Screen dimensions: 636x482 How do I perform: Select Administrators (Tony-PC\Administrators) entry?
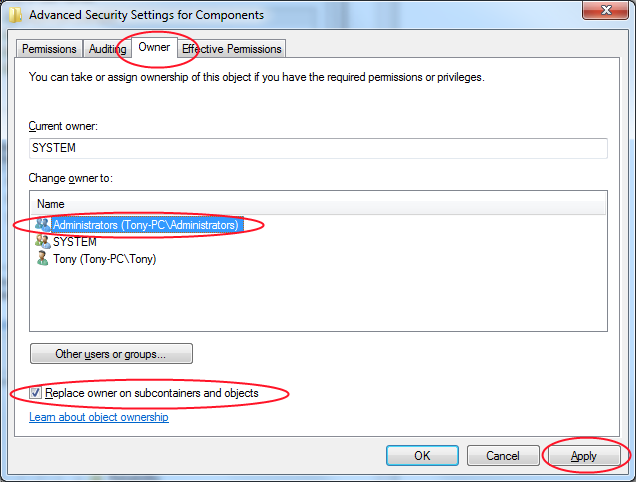145,225
